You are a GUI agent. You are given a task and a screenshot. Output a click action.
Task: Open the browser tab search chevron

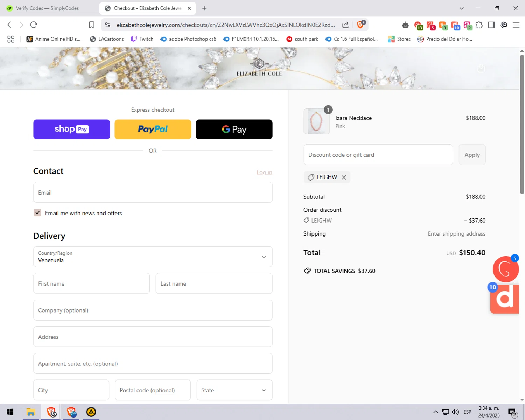462,8
